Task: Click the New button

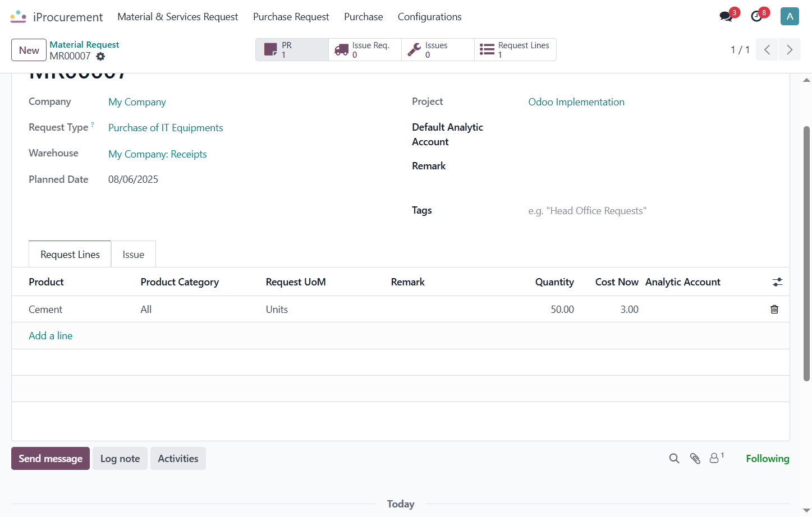Action: [29, 50]
